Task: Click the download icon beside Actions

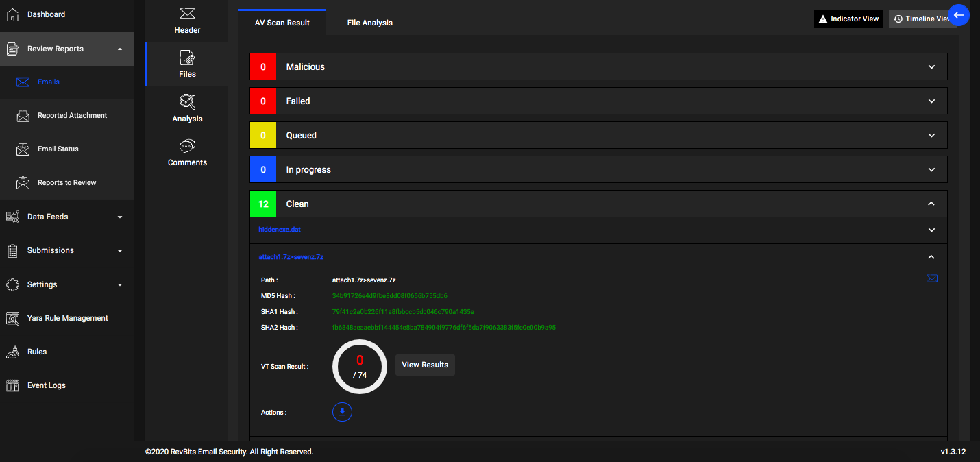Action: [x=342, y=412]
